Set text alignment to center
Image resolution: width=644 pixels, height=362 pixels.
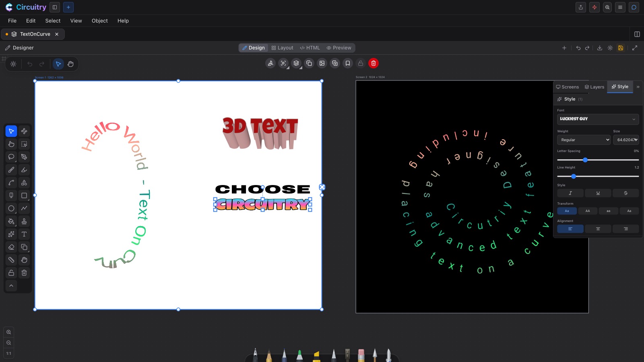598,229
